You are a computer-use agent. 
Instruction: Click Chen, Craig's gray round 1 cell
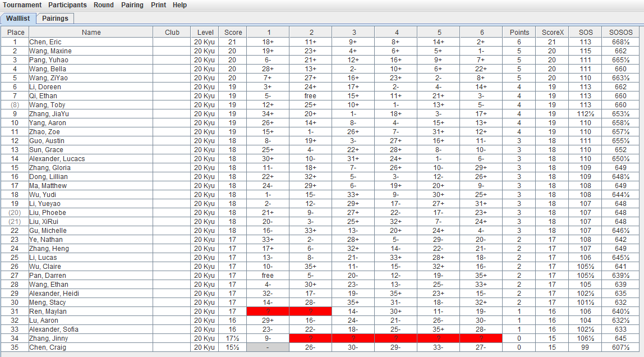point(268,347)
